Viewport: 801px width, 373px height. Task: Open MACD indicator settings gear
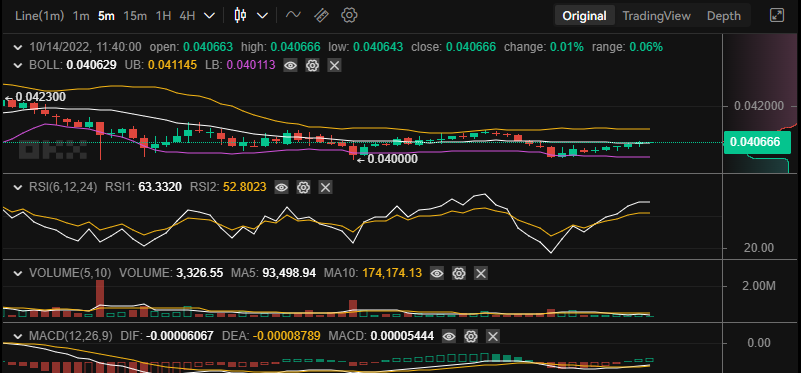[x=470, y=336]
